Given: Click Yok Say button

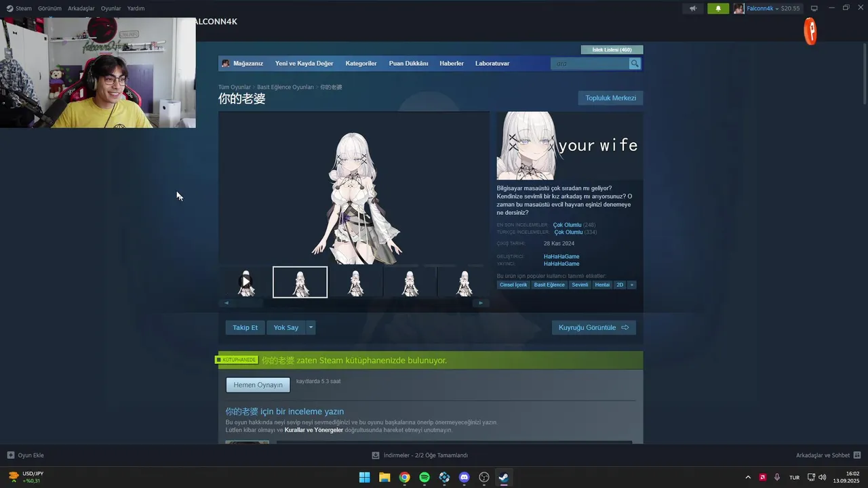Looking at the screenshot, I should (x=286, y=327).
